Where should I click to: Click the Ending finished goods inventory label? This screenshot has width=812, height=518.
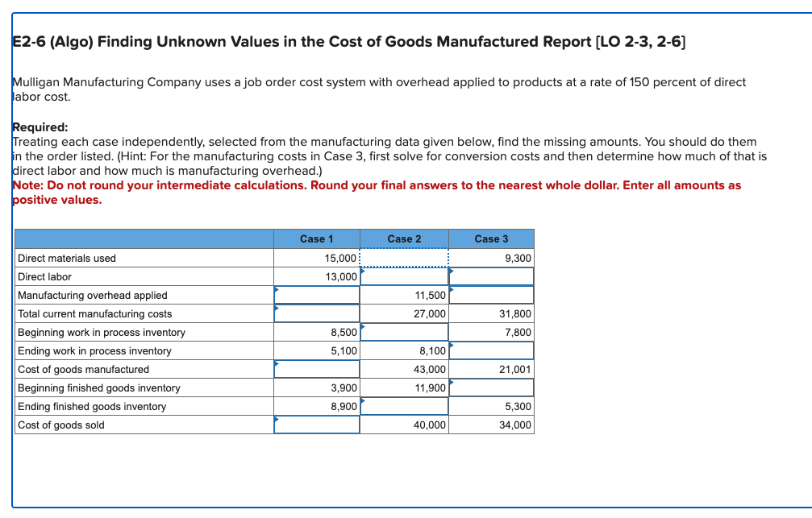pyautogui.click(x=92, y=407)
